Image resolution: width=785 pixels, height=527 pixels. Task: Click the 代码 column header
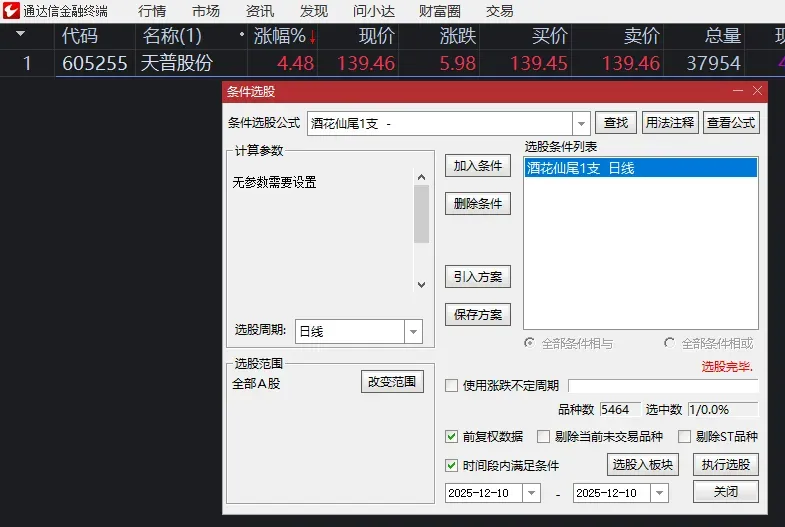pos(80,36)
